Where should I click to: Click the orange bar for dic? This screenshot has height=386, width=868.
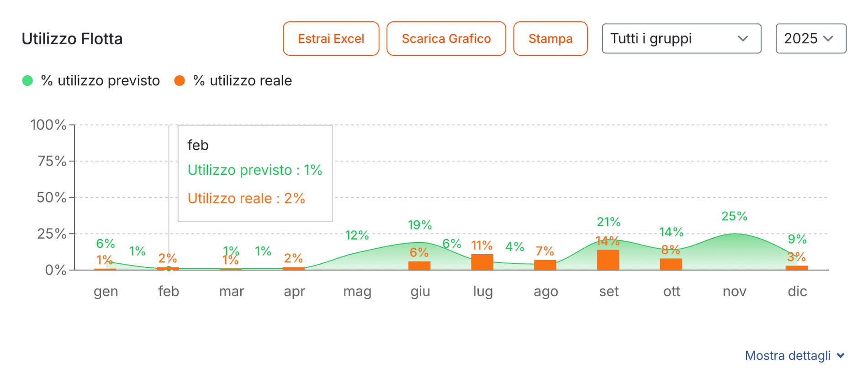(x=797, y=268)
